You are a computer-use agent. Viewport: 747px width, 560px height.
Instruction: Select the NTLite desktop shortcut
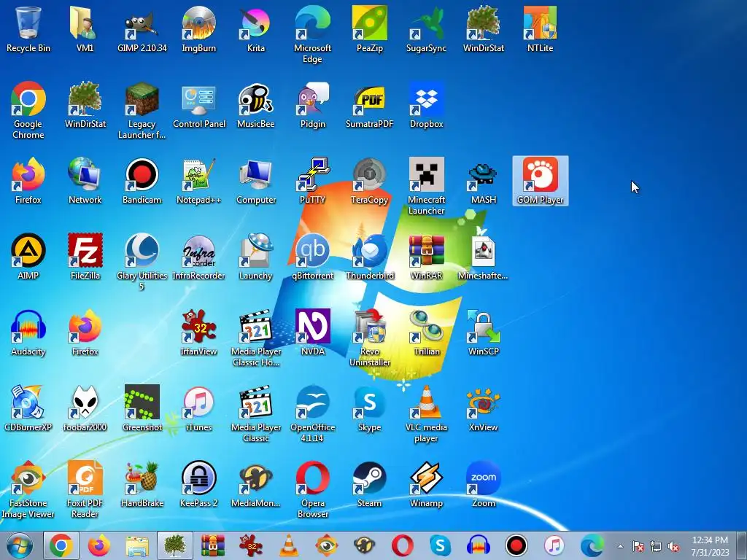click(541, 29)
